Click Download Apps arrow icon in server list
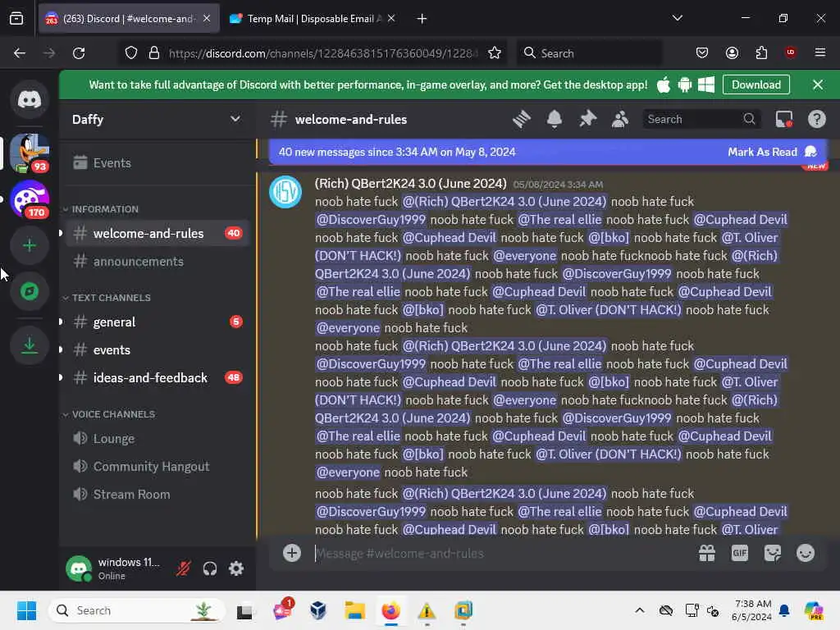This screenshot has height=630, width=840. (30, 345)
